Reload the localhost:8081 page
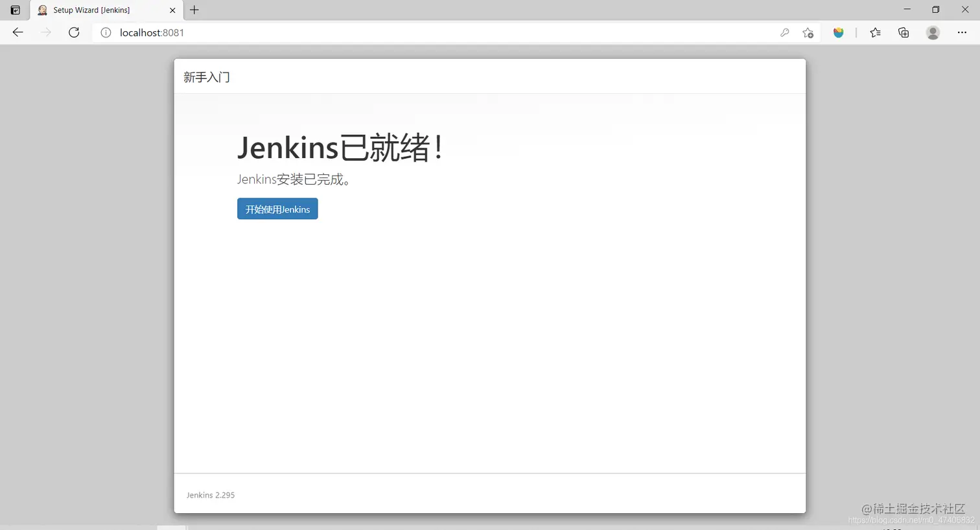The height and width of the screenshot is (530, 980). [x=74, y=32]
